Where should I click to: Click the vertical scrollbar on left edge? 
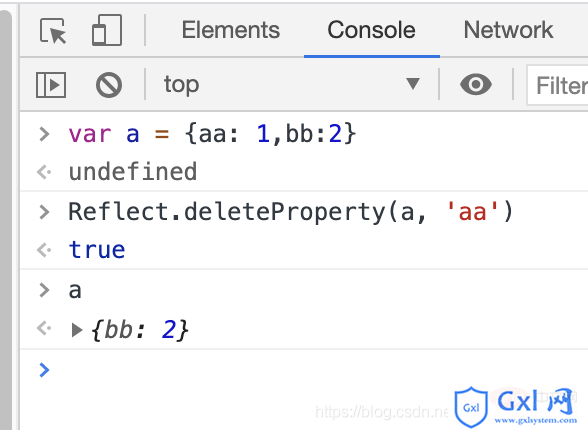pyautogui.click(x=6, y=220)
